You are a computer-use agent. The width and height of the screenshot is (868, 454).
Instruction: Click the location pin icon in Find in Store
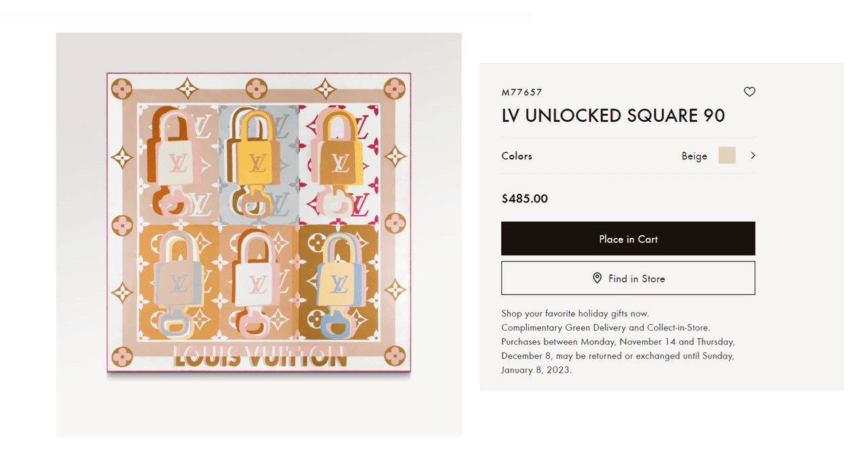point(597,278)
